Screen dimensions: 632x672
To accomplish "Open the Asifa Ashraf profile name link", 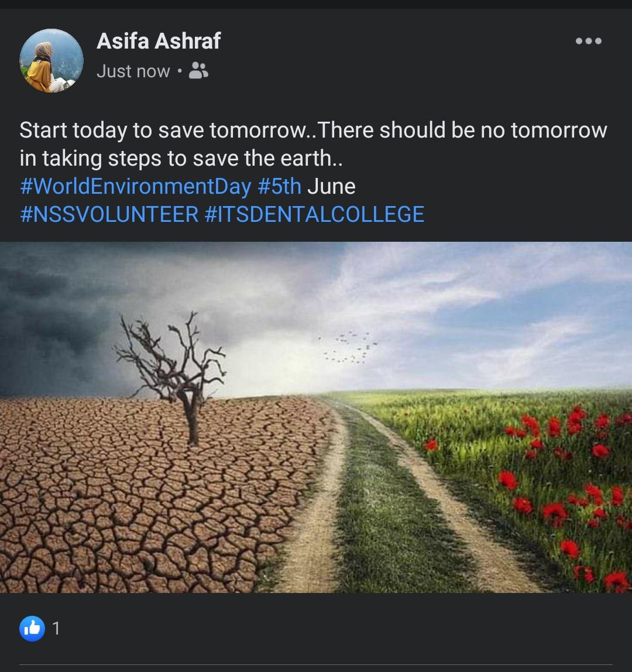I will [x=158, y=41].
